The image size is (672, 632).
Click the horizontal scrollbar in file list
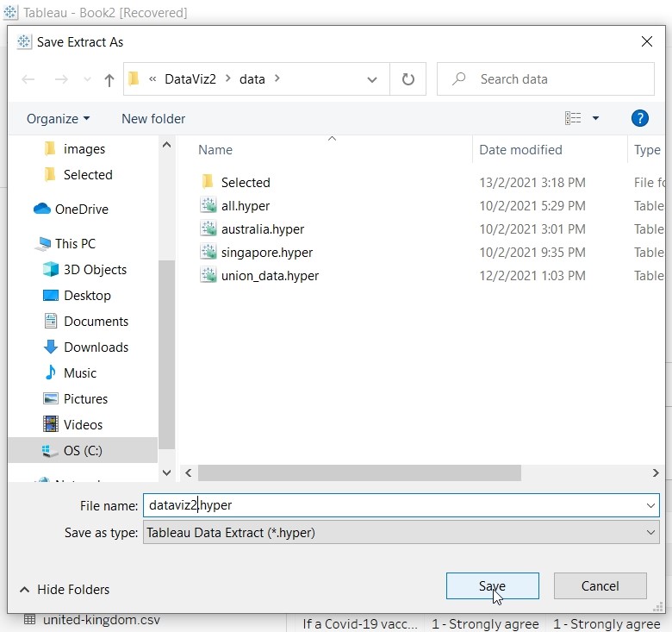[359, 472]
